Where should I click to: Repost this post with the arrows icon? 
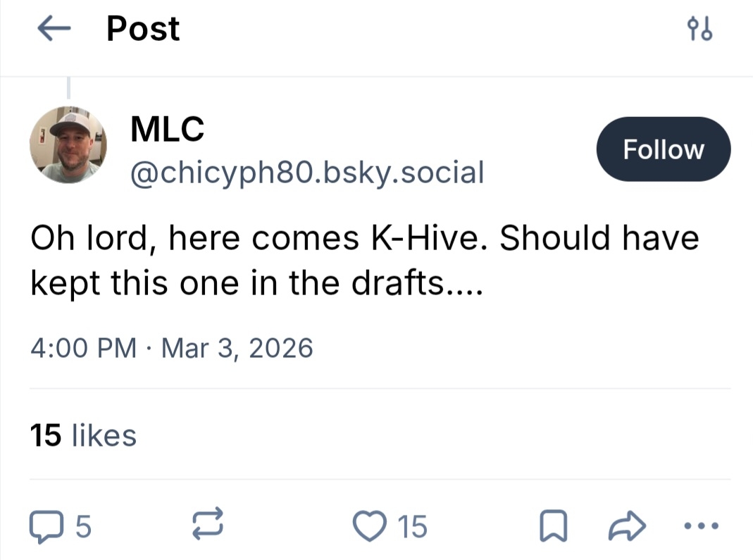(x=208, y=526)
